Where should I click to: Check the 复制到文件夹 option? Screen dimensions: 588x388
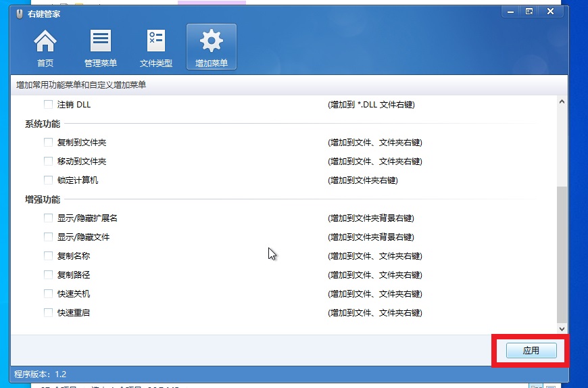click(x=48, y=143)
